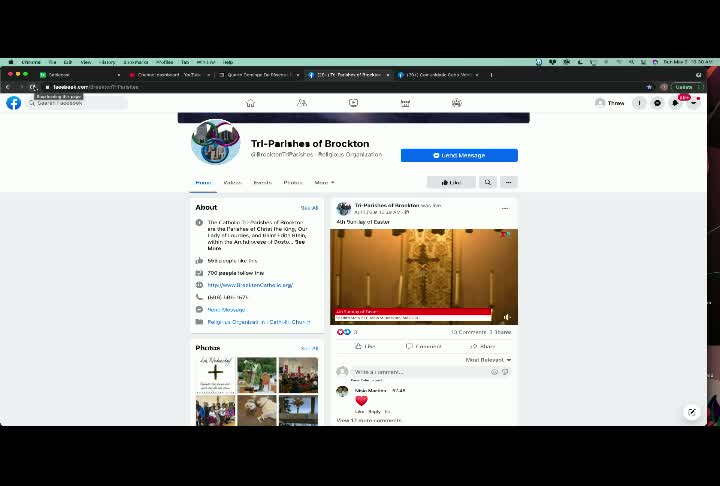Image resolution: width=720 pixels, height=486 pixels.
Task: Open the Most Relevant comments dropdown
Action: pyautogui.click(x=488, y=360)
